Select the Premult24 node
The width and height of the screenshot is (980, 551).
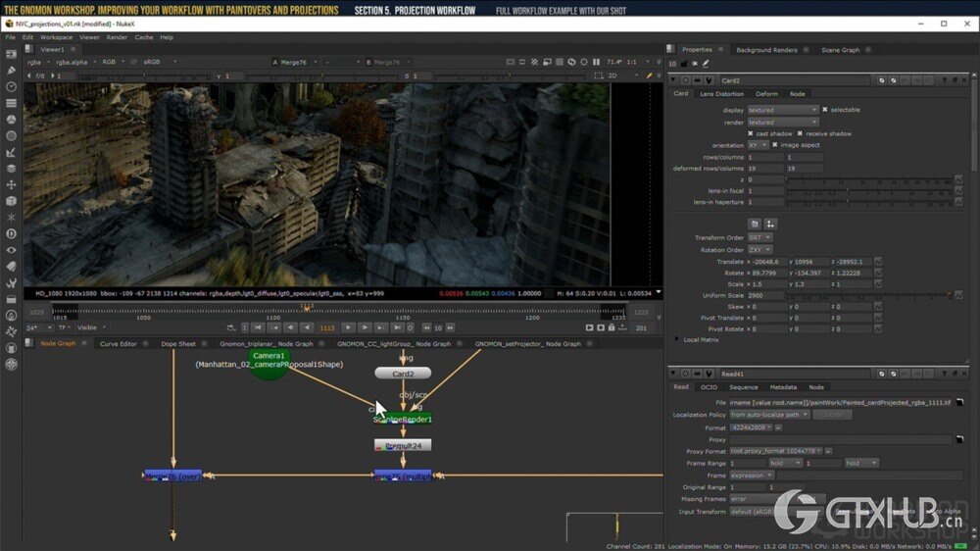point(403,446)
